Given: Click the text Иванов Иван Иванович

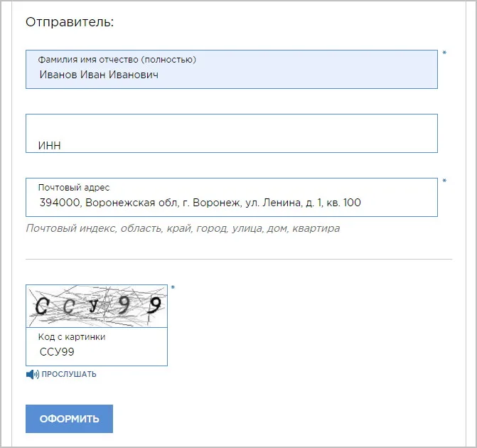Looking at the screenshot, I should tap(99, 75).
